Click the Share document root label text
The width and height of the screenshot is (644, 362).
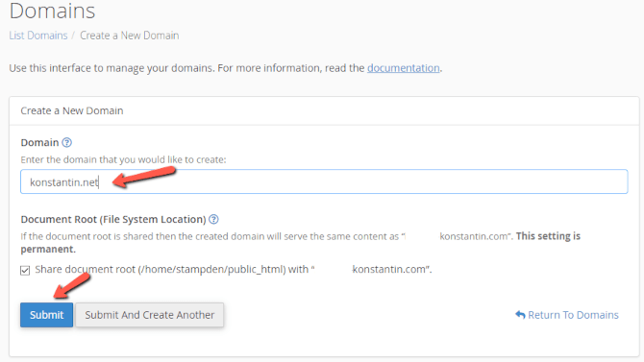234,269
